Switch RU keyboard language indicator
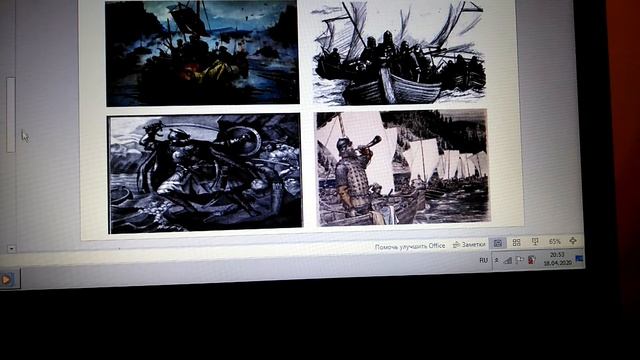This screenshot has width=640, height=360. pos(484,260)
